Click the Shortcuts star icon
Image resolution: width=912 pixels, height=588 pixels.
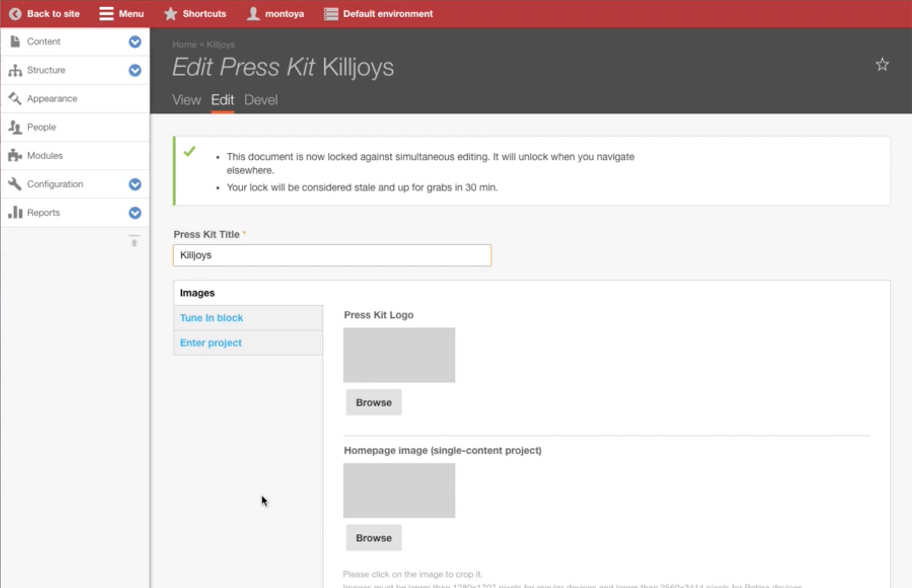pyautogui.click(x=170, y=14)
